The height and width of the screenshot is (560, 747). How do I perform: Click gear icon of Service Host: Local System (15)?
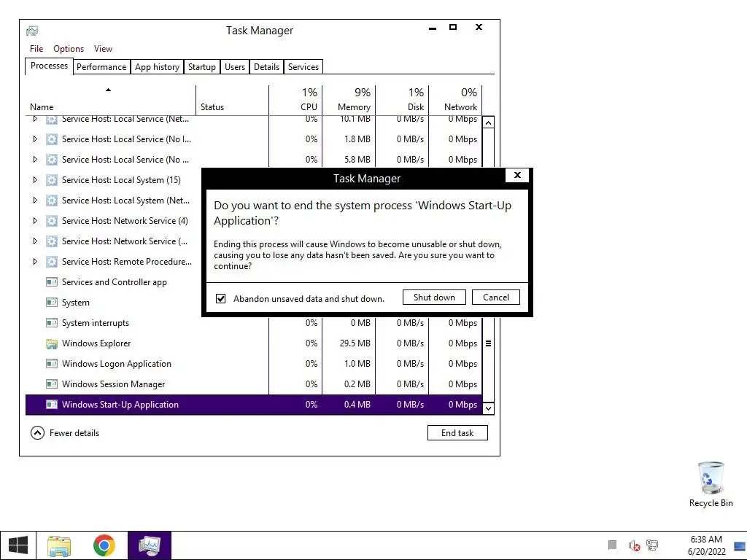point(52,180)
